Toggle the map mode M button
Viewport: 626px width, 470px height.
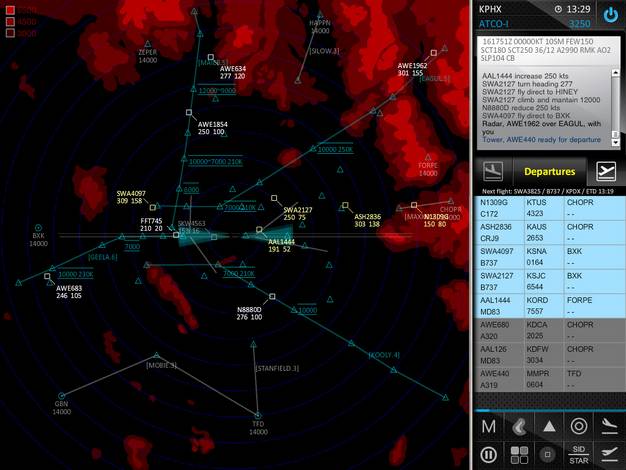488,426
